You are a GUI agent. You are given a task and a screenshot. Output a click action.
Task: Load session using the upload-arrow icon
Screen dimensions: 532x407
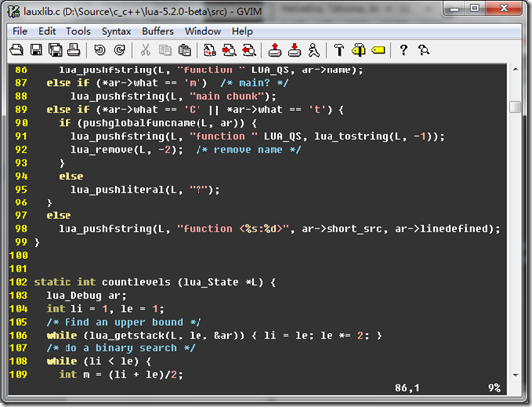275,50
